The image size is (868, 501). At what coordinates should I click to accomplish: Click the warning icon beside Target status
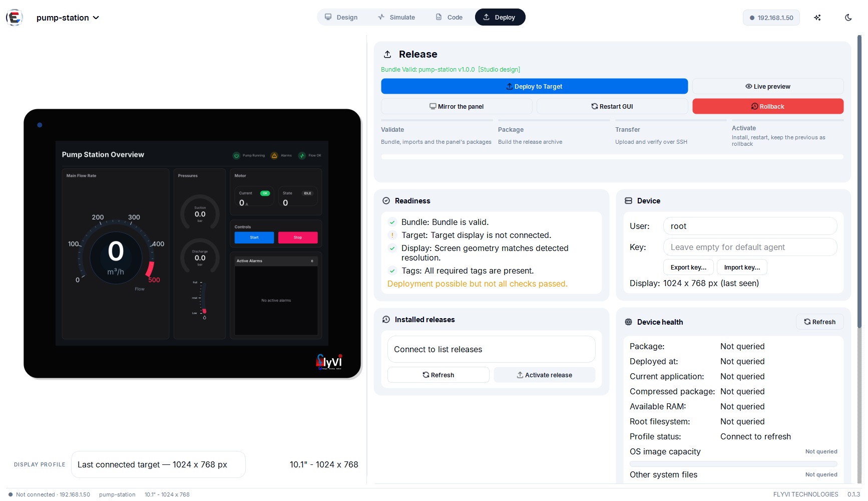tap(392, 235)
